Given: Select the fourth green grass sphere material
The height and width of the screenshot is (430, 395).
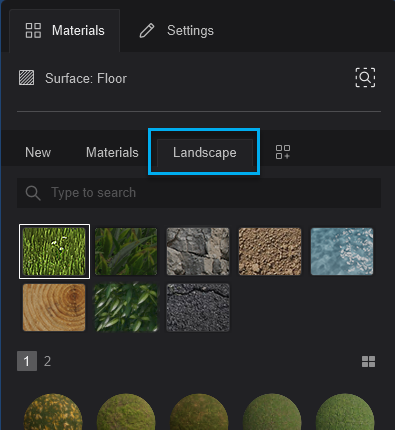Looking at the screenshot, I should (272, 412).
